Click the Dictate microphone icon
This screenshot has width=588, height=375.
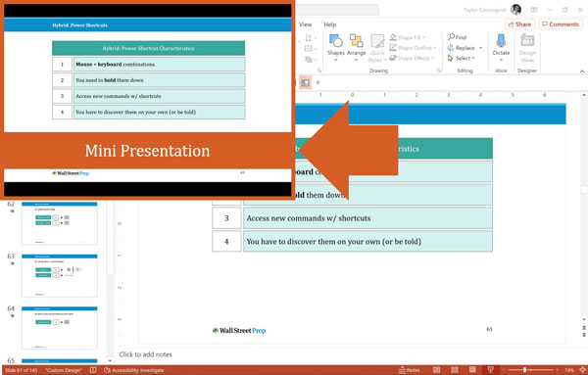pos(501,40)
